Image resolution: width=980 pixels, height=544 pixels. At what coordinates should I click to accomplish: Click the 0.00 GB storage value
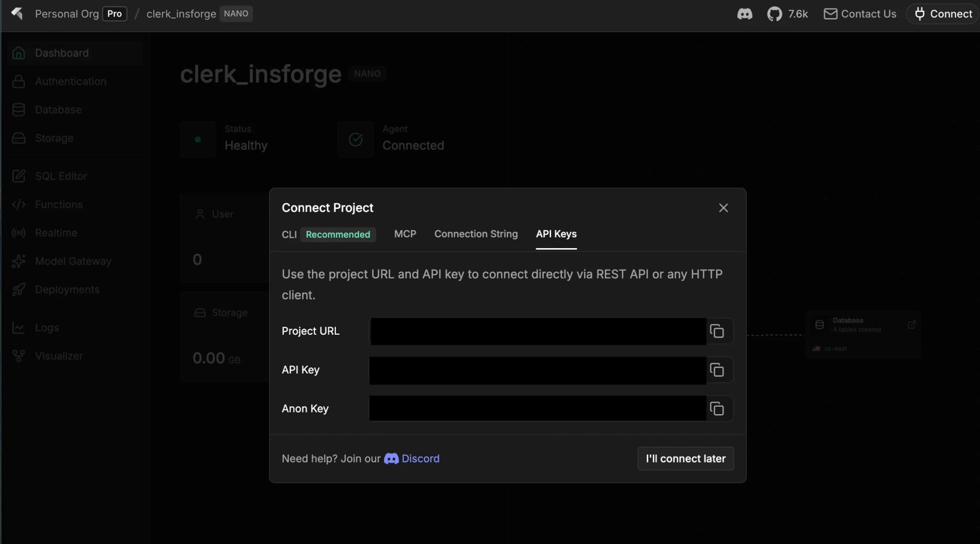pyautogui.click(x=216, y=358)
